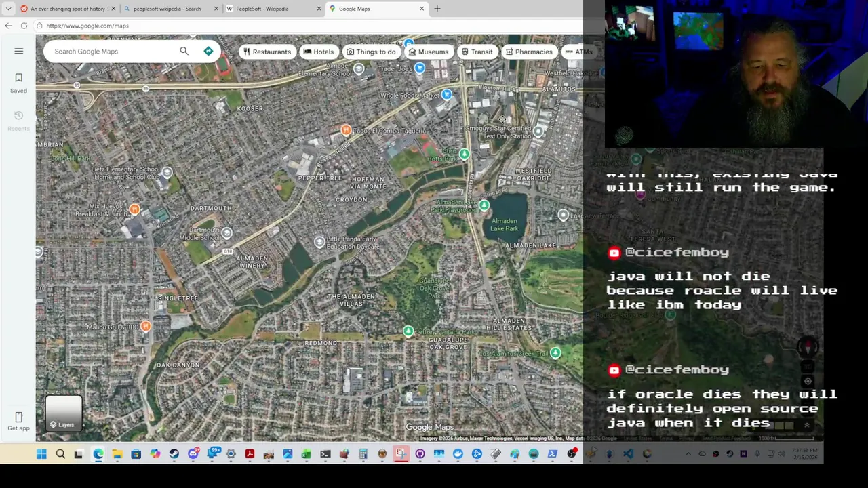Open the Windows Start menu
The width and height of the screenshot is (868, 488).
[41, 454]
